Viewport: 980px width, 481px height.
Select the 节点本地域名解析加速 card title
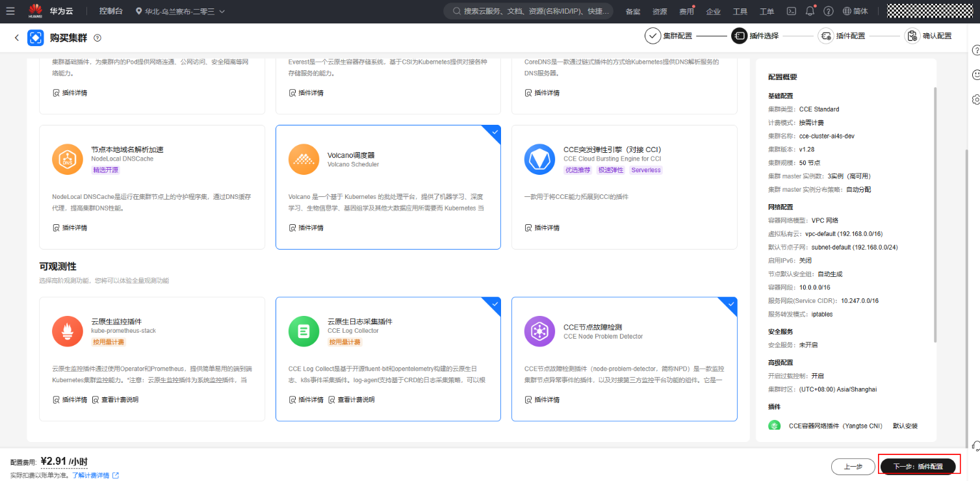[x=127, y=149]
